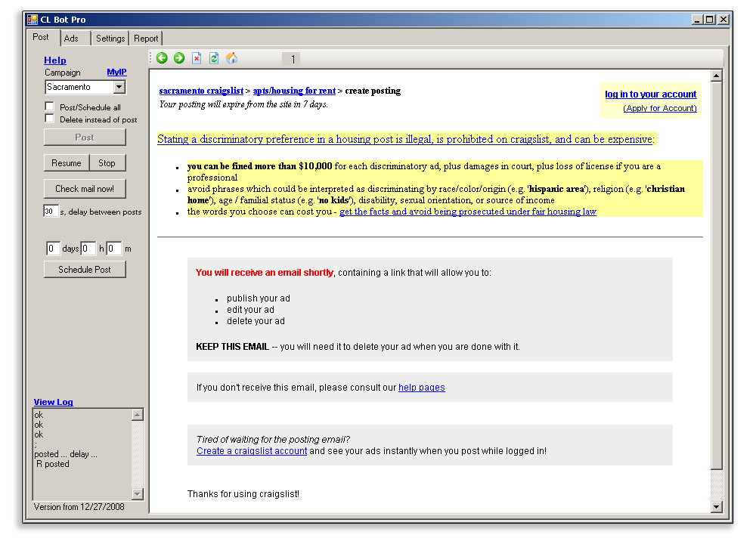
Task: Enable the Post/Schedule all checkbox
Action: [49, 106]
